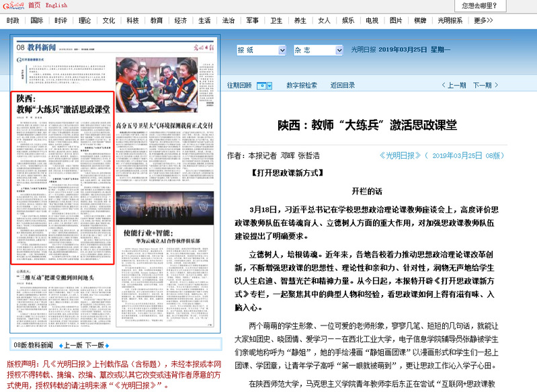Image resolution: width=537 pixels, height=392 pixels.
Task: Go to 下一期 next issue
Action: point(482,85)
